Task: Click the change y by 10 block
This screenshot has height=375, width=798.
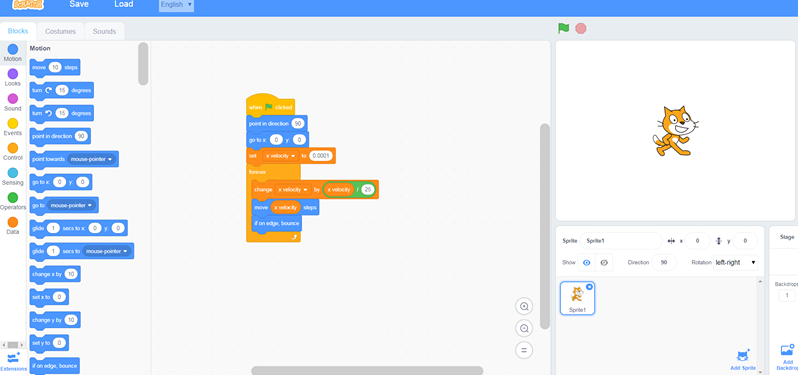Action: click(55, 320)
